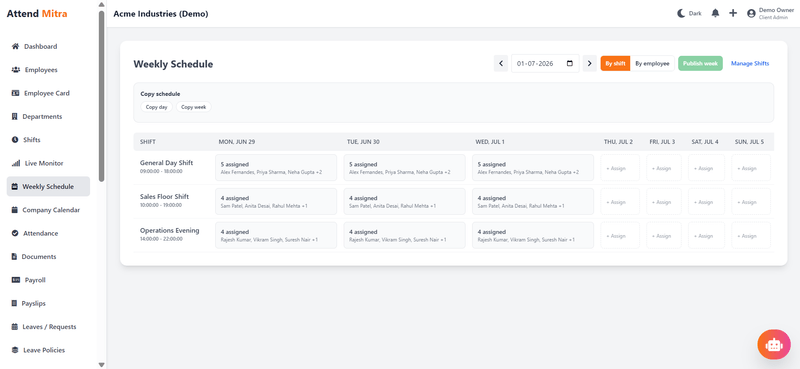Go to previous week with left chevron
The height and width of the screenshot is (369, 800).
[501, 64]
